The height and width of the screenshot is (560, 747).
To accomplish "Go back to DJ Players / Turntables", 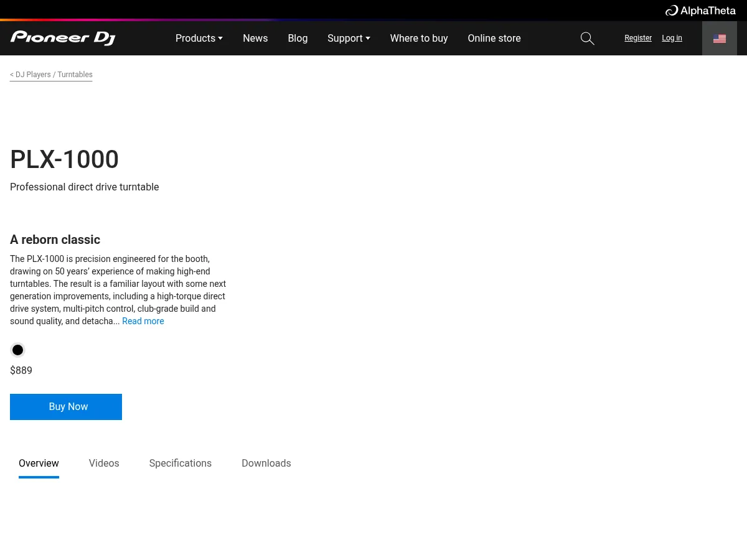I will pos(51,75).
